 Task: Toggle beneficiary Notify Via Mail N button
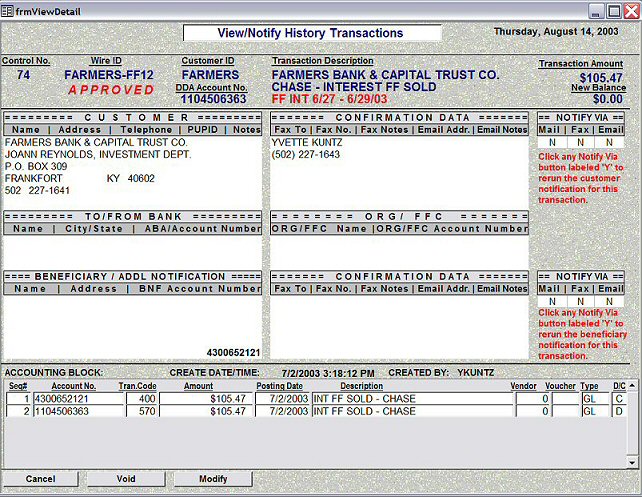552,301
